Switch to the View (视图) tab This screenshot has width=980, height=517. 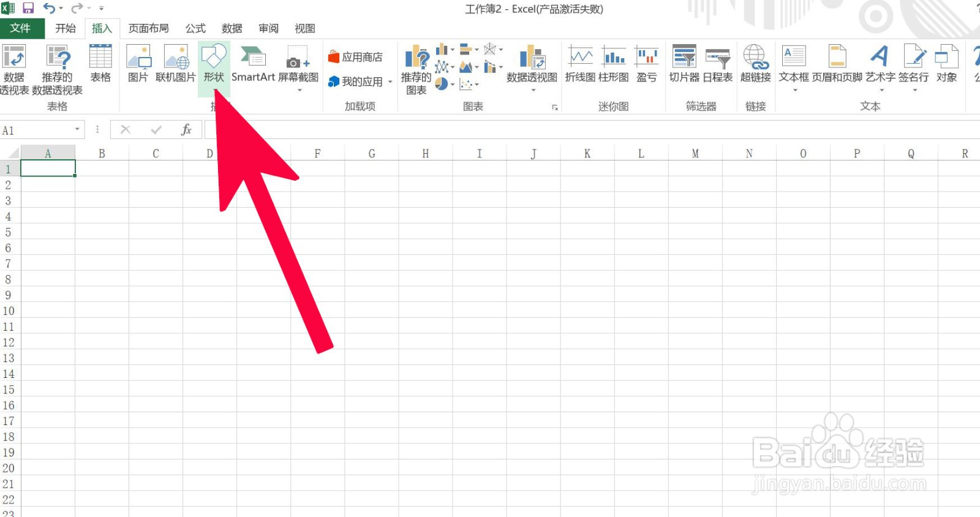tap(305, 28)
